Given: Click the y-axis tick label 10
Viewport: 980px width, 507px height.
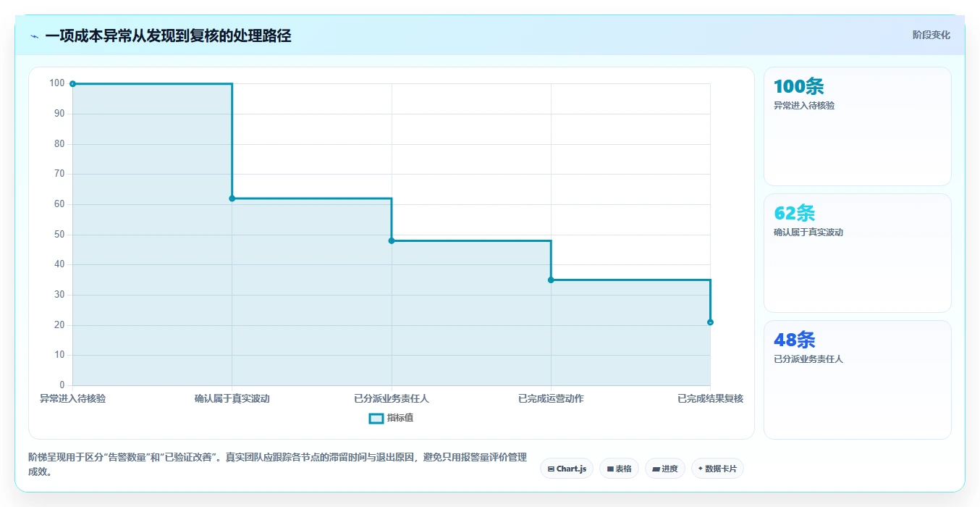Looking at the screenshot, I should [x=59, y=355].
